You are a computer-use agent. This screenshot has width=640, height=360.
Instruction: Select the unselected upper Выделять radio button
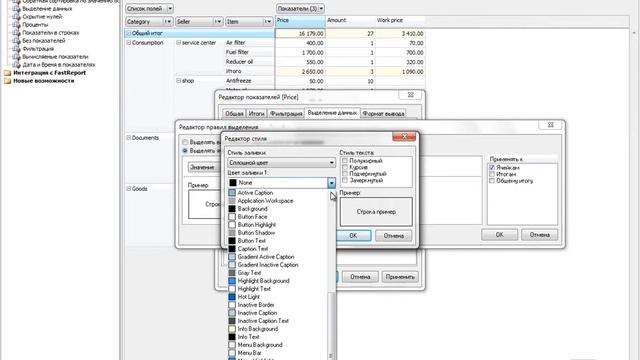click(x=185, y=142)
